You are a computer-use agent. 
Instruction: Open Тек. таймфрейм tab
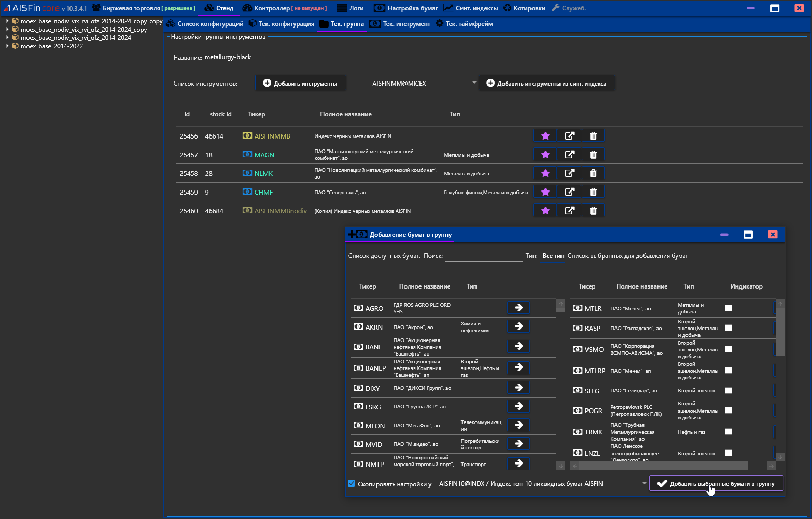[465, 24]
